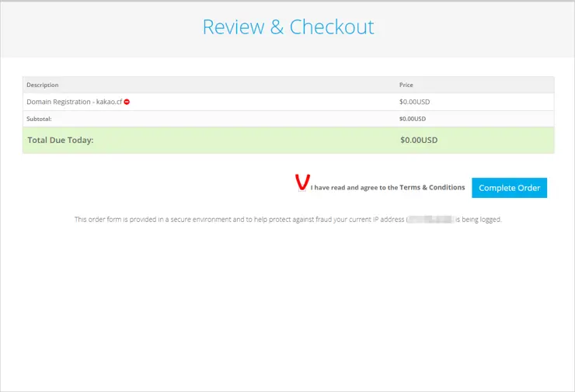Click the Total Due Today label
The width and height of the screenshot is (575, 392).
tap(60, 140)
